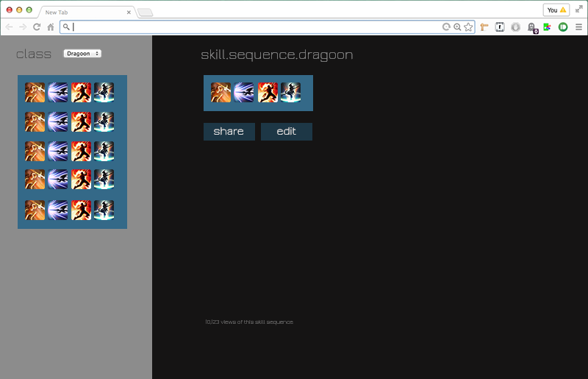Screen dimensions: 588x379
Task: Choose the blue leaping skill in the bottom palette row
Action: 104,210
